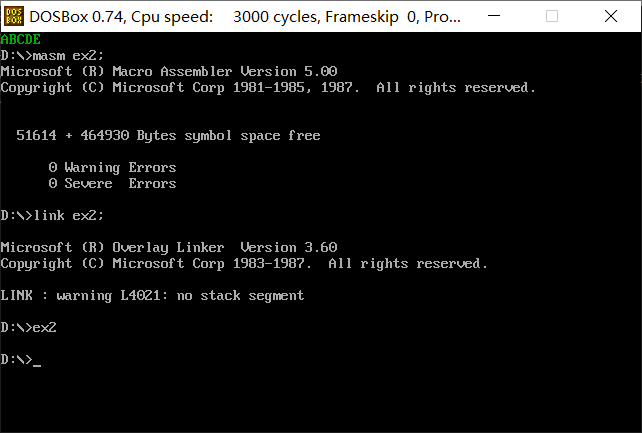Click the blinking cursor at the last prompt
642x433 pixels.
pos(37,360)
